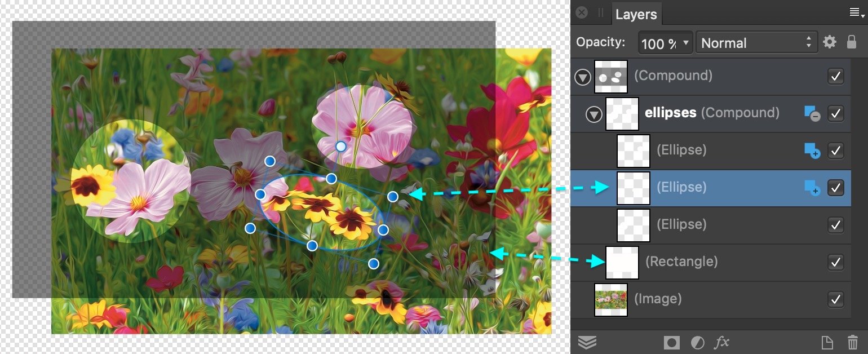Open the Normal blend mode dropdown
This screenshot has width=868, height=354.
tap(757, 43)
